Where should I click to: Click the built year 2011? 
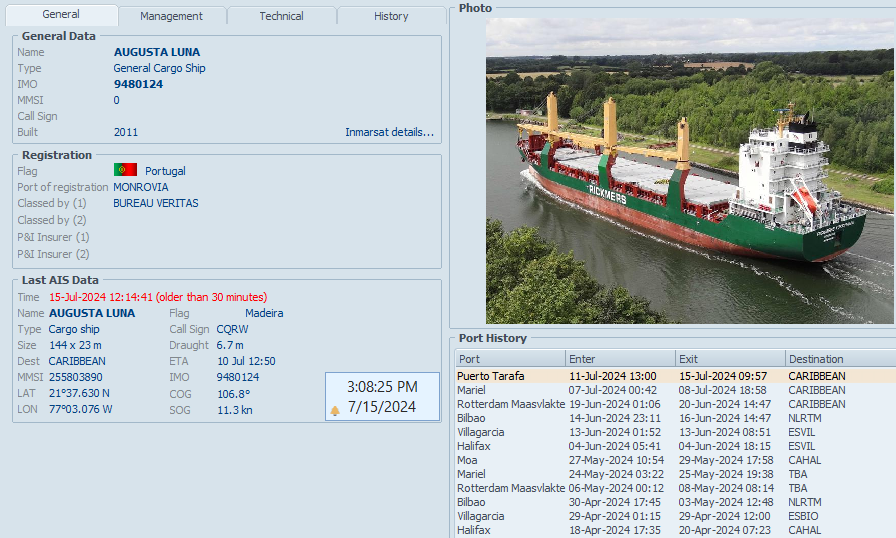tap(126, 132)
